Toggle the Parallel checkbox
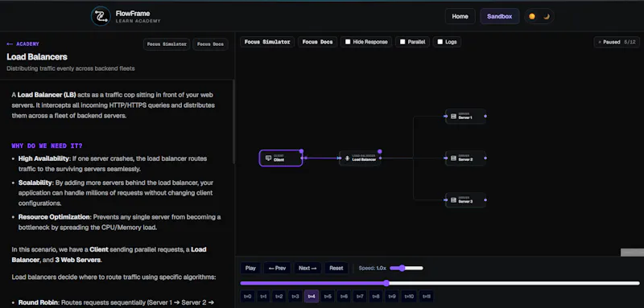This screenshot has width=644, height=308. (402, 42)
